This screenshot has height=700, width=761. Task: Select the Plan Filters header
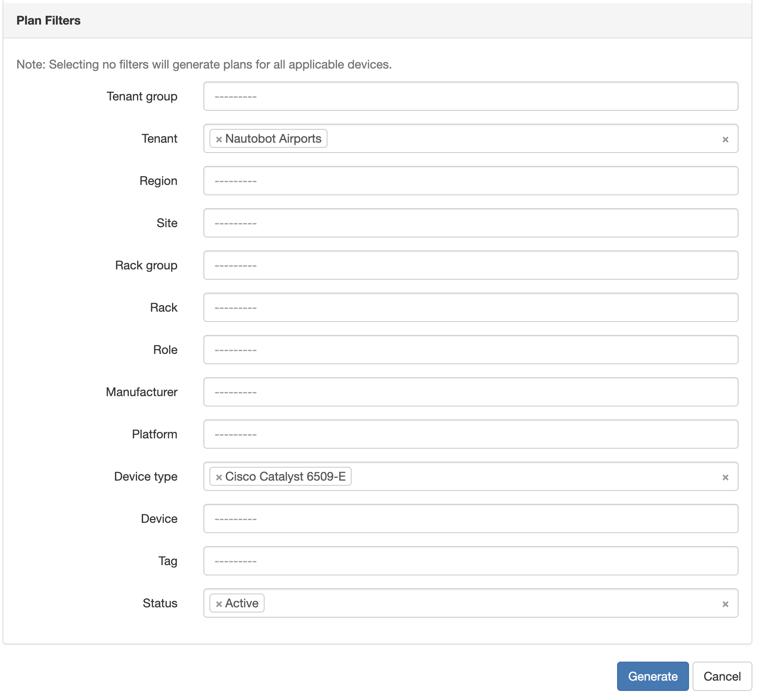48,20
